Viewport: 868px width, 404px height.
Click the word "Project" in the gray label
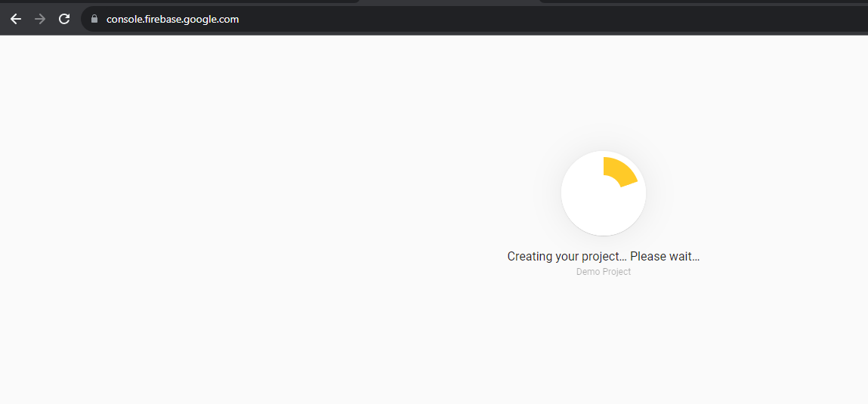616,272
